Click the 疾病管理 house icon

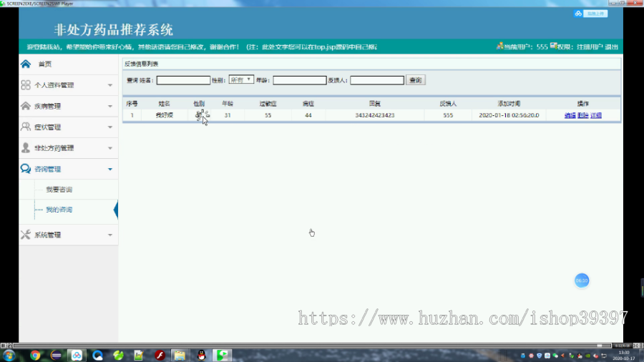pos(26,106)
